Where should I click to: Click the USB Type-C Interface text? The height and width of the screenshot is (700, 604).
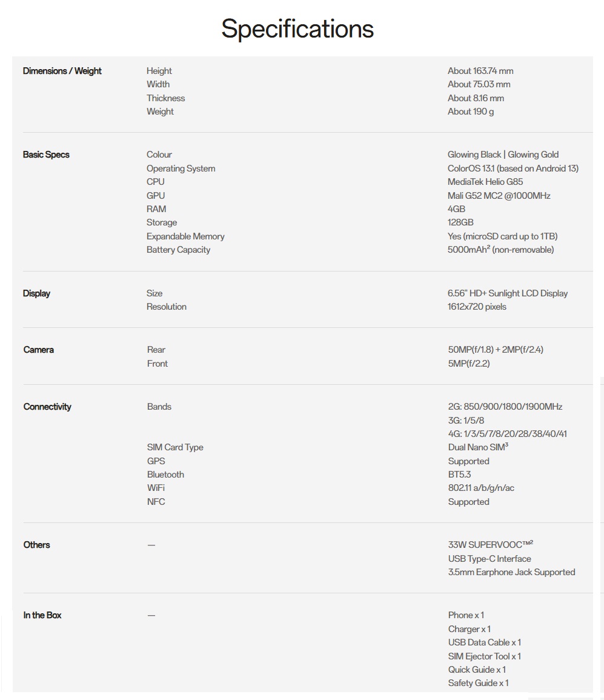(490, 559)
